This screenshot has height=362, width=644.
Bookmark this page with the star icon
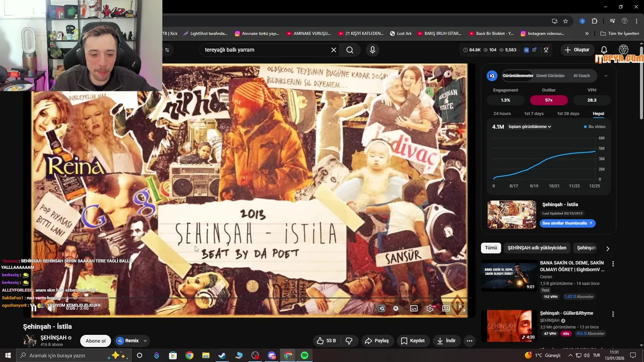pos(566,21)
